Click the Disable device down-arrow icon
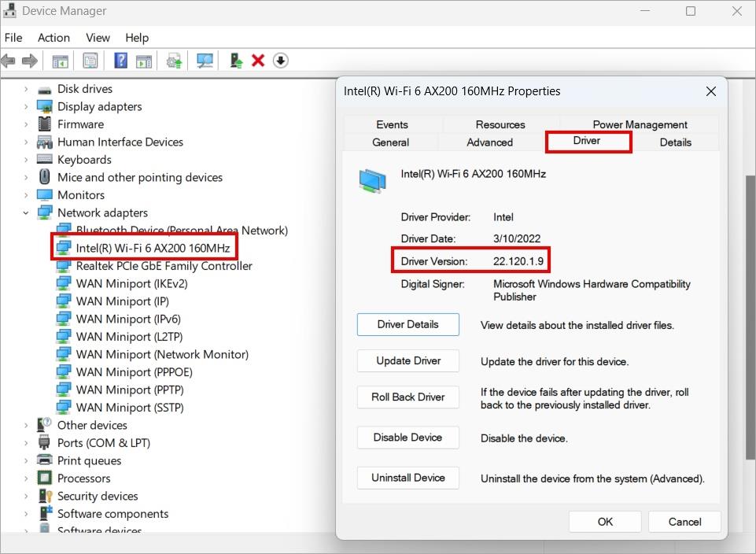The width and height of the screenshot is (756, 554). [281, 61]
